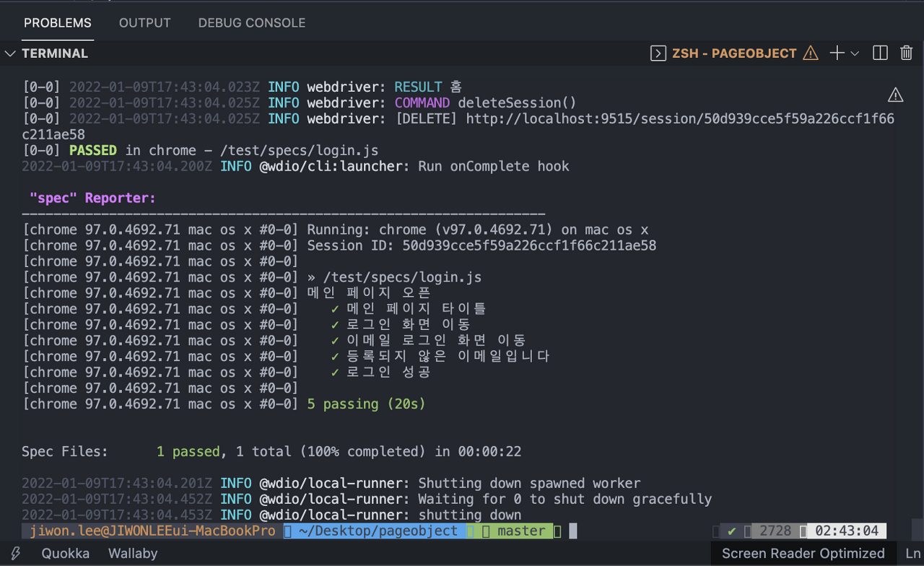Click the "2728" prompt segment
The height and width of the screenshot is (566, 924).
pos(775,531)
